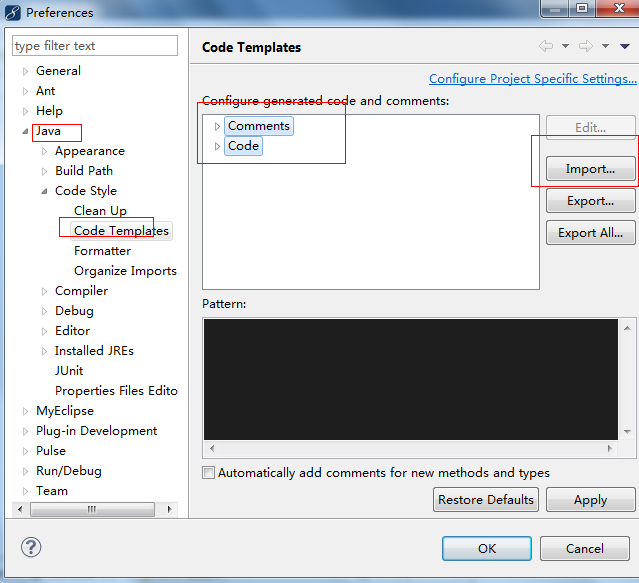Click Pattern horizontal scroll left arrow
The image size is (639, 583).
tap(212, 448)
